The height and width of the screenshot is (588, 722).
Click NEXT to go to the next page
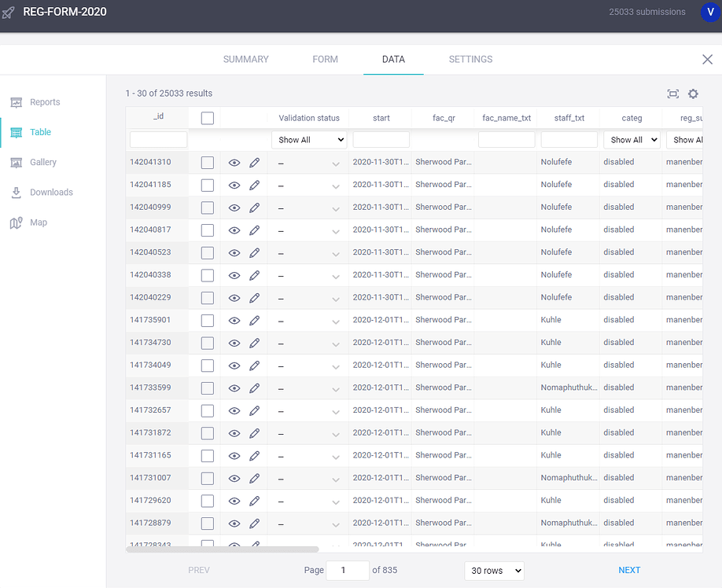(x=629, y=570)
